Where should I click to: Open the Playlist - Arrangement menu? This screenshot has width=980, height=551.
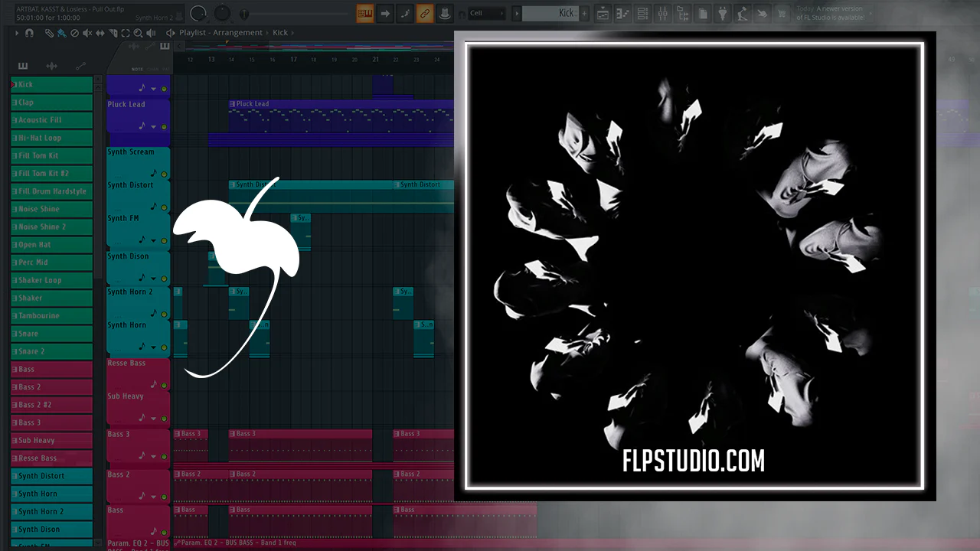[x=220, y=33]
